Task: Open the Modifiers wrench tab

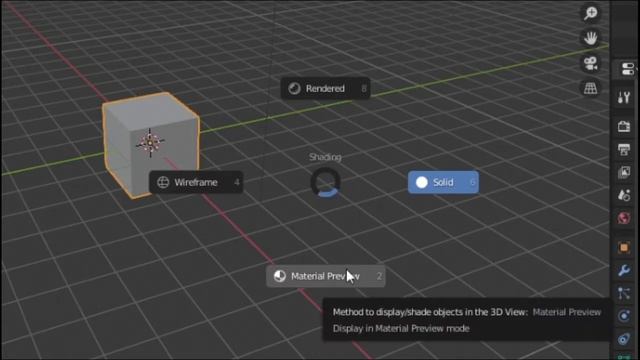Action: pyautogui.click(x=624, y=270)
